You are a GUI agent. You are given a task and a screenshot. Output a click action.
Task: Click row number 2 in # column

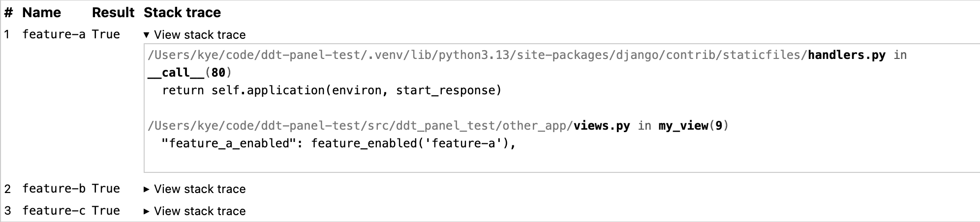pyautogui.click(x=8, y=189)
